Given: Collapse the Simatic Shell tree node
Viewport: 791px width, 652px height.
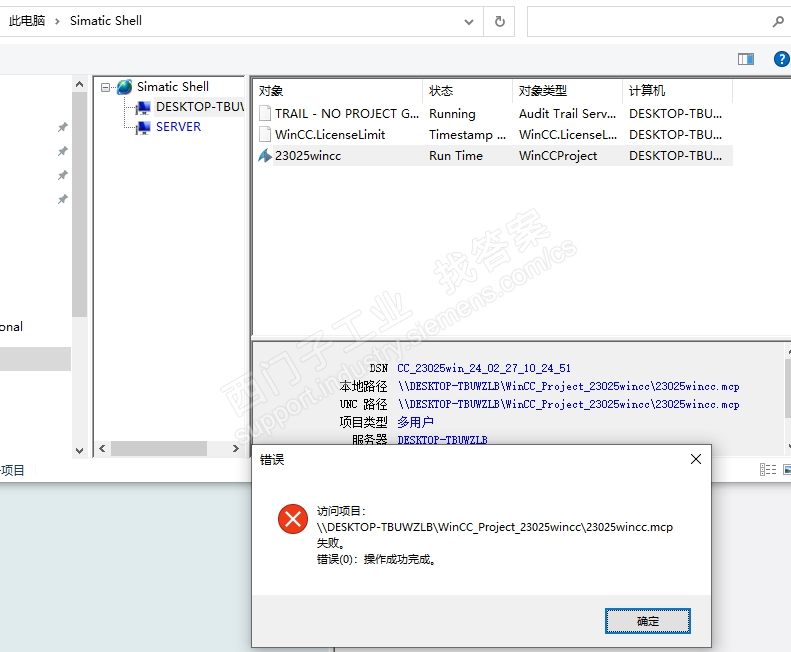Looking at the screenshot, I should (105, 87).
